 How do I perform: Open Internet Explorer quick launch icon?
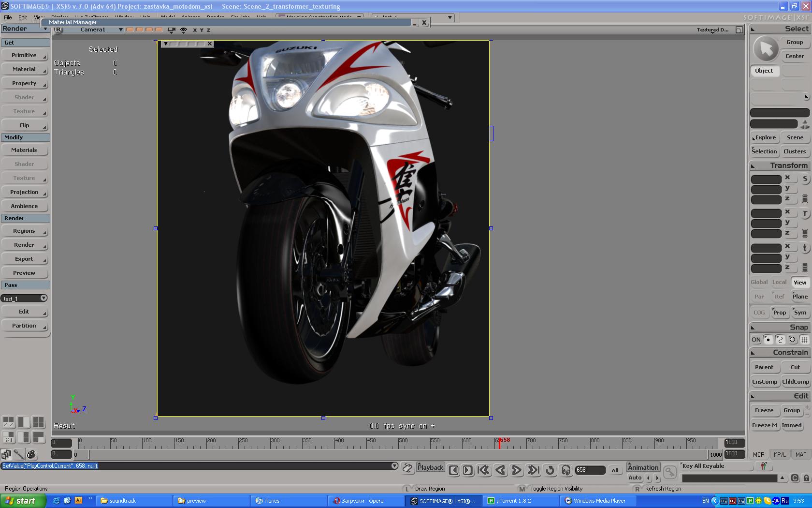[x=56, y=501]
